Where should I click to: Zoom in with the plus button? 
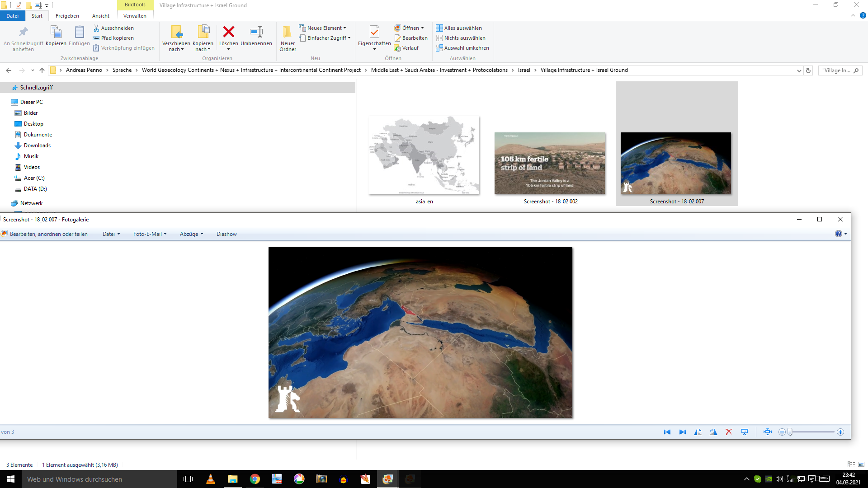(840, 432)
